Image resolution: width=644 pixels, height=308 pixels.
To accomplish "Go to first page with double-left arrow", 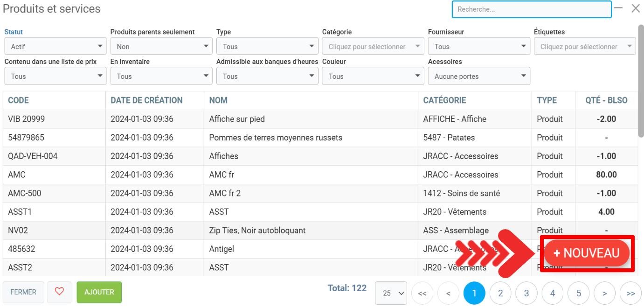I will pyautogui.click(x=422, y=294).
